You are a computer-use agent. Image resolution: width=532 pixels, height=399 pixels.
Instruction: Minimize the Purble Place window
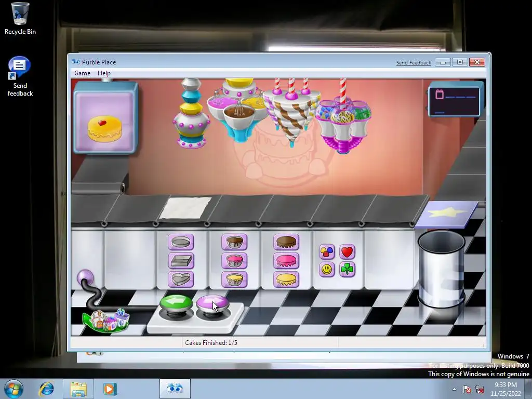click(x=443, y=62)
